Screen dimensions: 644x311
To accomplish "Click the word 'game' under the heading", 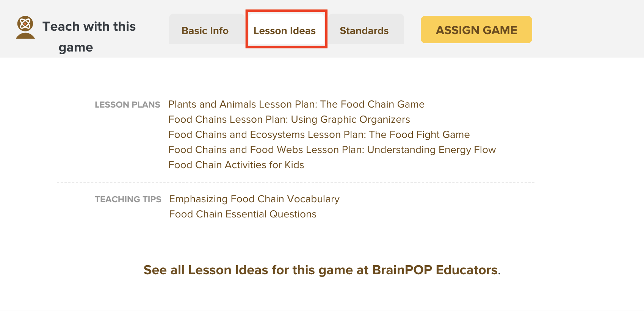I will pos(76,47).
